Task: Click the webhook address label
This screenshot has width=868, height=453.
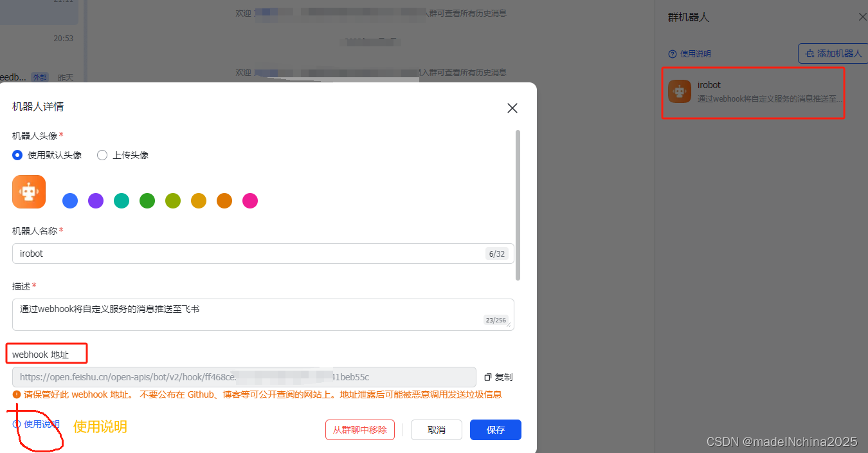Action: pyautogui.click(x=41, y=355)
